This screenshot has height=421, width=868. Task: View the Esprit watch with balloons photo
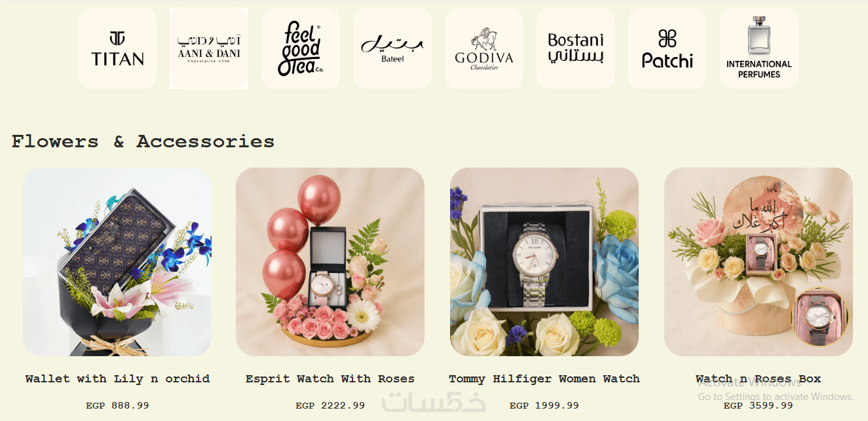pyautogui.click(x=330, y=262)
